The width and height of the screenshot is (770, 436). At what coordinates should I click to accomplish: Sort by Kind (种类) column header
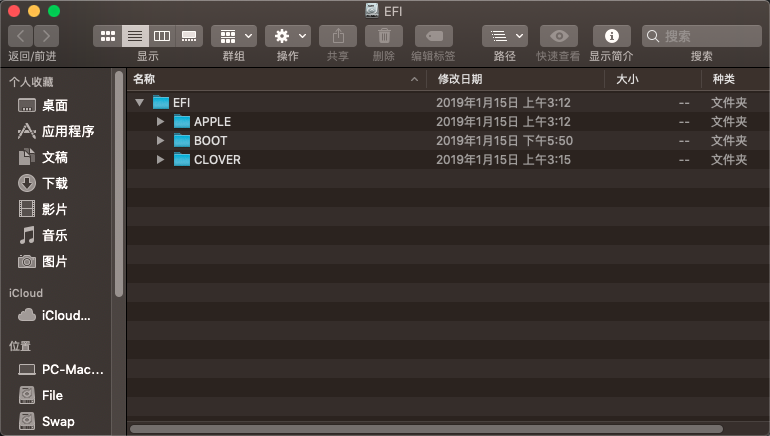[x=736, y=79]
